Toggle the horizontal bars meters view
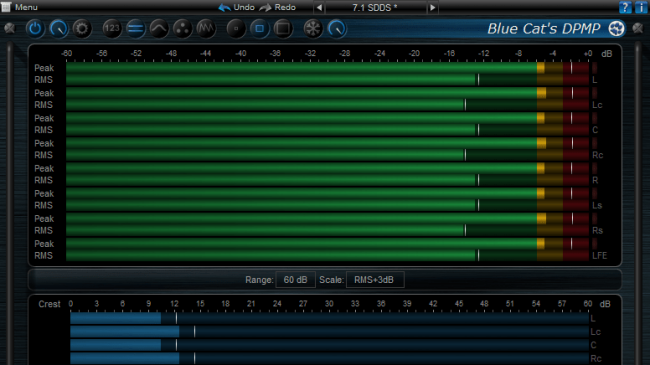The width and height of the screenshot is (650, 365). tap(136, 29)
